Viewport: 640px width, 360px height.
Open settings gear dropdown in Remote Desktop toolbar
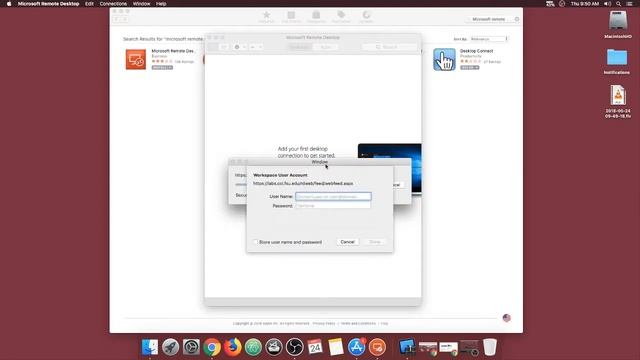point(240,47)
